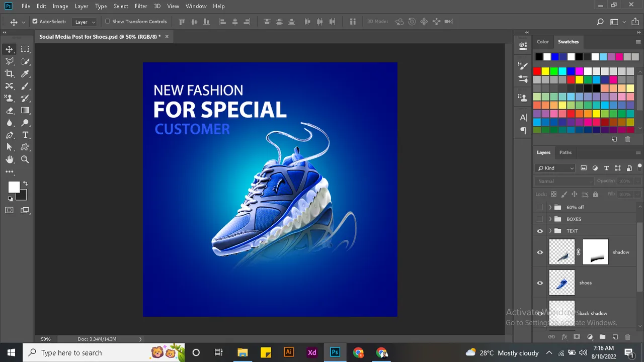644x362 pixels.
Task: Swap foreground and background colors
Action: [25, 184]
